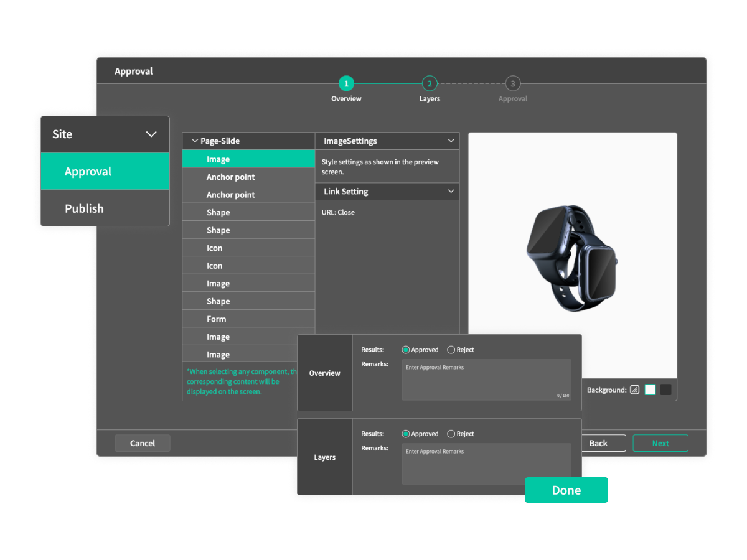Screen dimensions: 747x560
Task: Collapse the ImageSettings section
Action: [451, 141]
